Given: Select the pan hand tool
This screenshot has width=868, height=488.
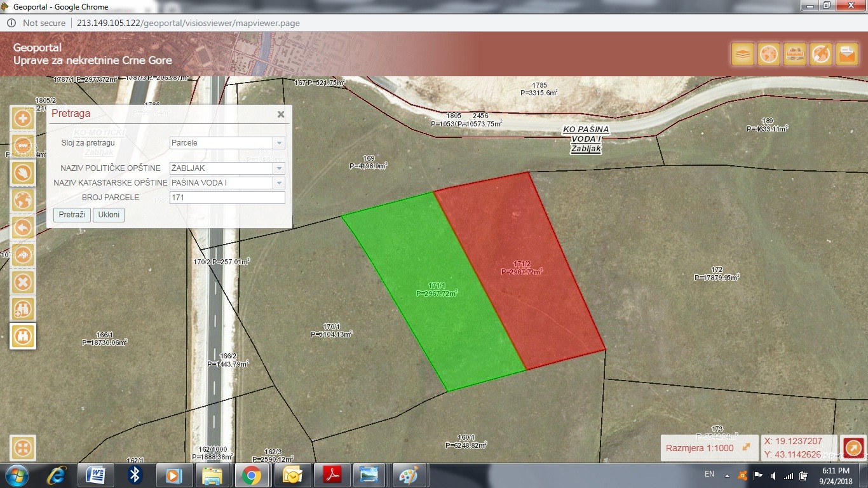Looking at the screenshot, I should (x=23, y=173).
